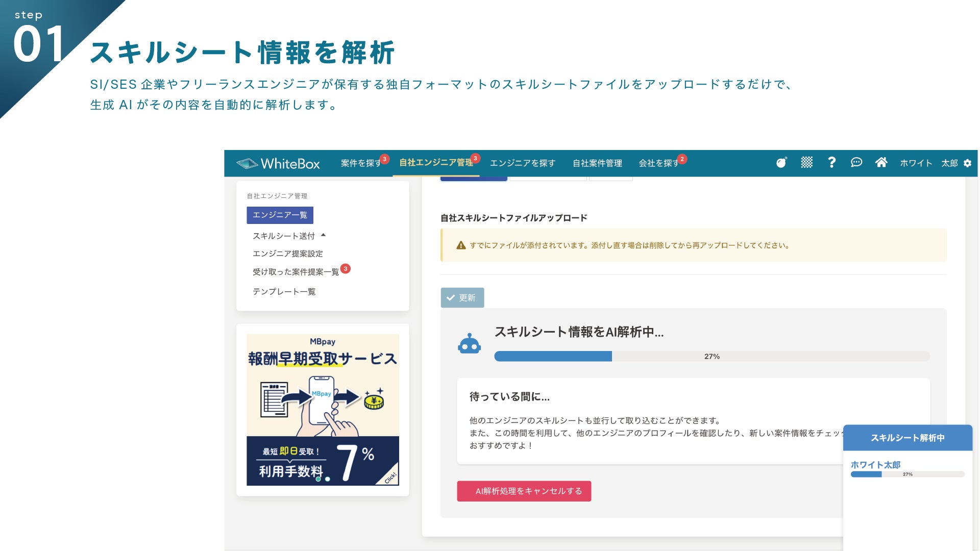The image size is (980, 551).
Task: Click the AI robot icon
Action: [469, 344]
